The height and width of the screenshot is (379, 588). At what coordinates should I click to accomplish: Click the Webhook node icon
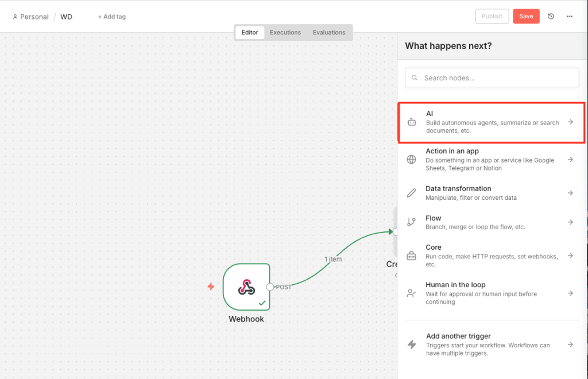point(246,287)
